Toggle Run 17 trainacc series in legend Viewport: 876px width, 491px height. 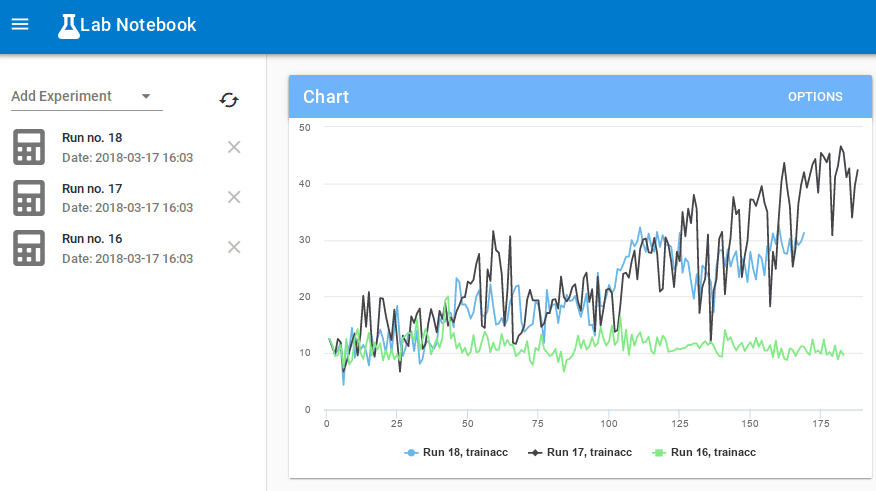click(580, 452)
